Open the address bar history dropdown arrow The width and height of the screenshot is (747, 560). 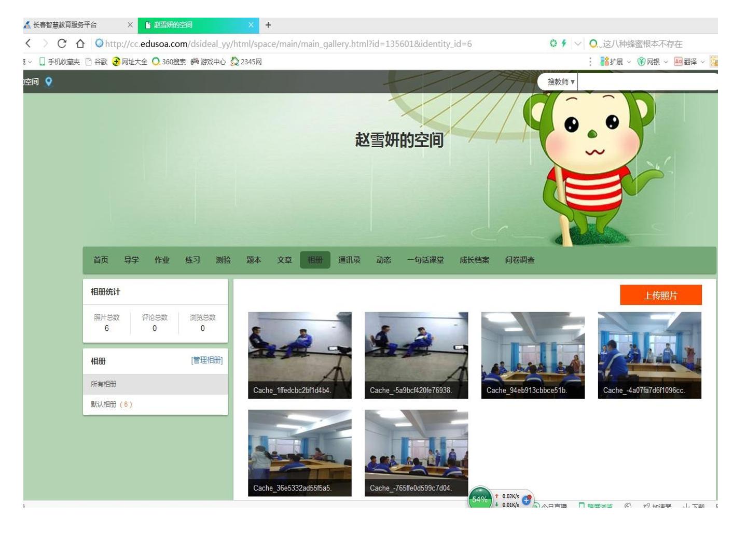click(577, 44)
